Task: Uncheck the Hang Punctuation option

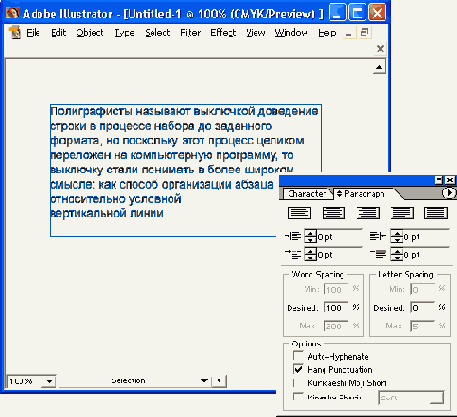Action: [x=298, y=369]
